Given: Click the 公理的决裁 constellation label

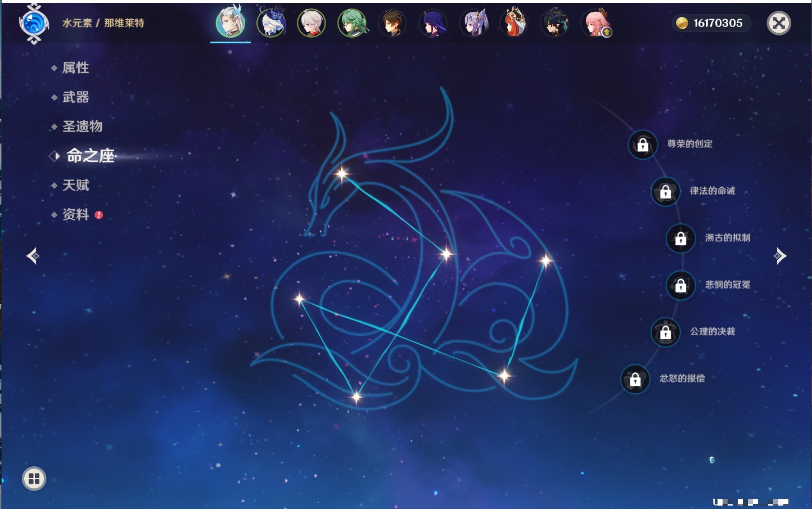Looking at the screenshot, I should pyautogui.click(x=712, y=331).
